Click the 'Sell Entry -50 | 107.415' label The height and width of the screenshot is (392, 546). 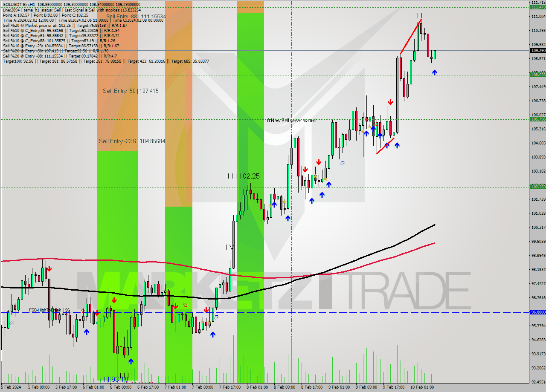coord(131,91)
